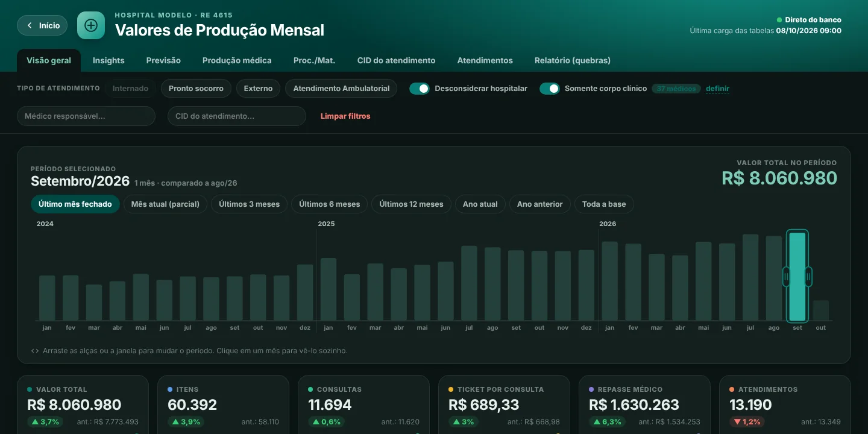Choose the Últimos 3 meses period
The image size is (868, 434).
249,204
